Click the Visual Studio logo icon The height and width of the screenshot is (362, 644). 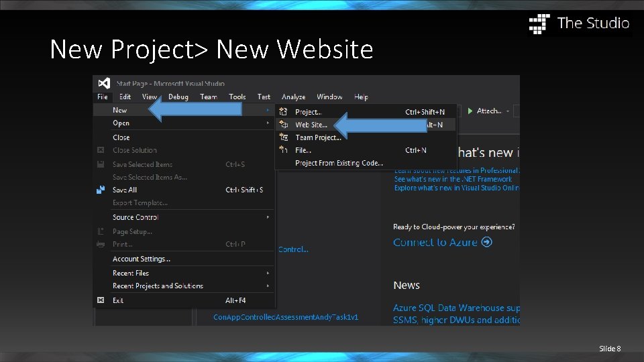[x=104, y=83]
